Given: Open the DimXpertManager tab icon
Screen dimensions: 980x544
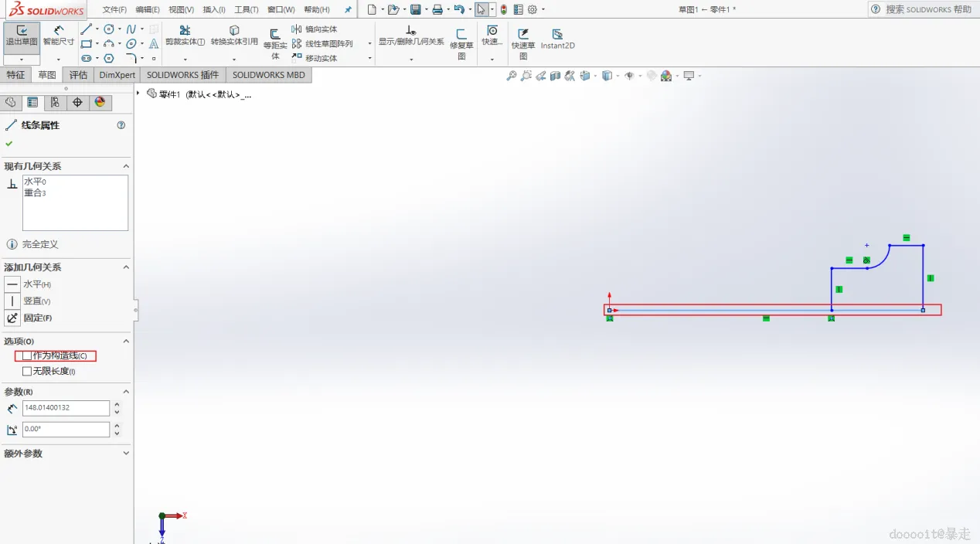Looking at the screenshot, I should click(77, 102).
